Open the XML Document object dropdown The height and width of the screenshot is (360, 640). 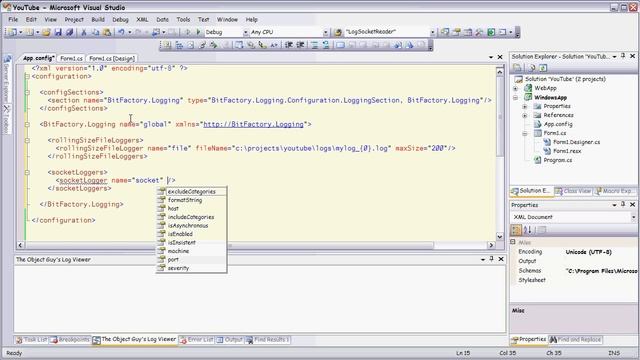633,217
